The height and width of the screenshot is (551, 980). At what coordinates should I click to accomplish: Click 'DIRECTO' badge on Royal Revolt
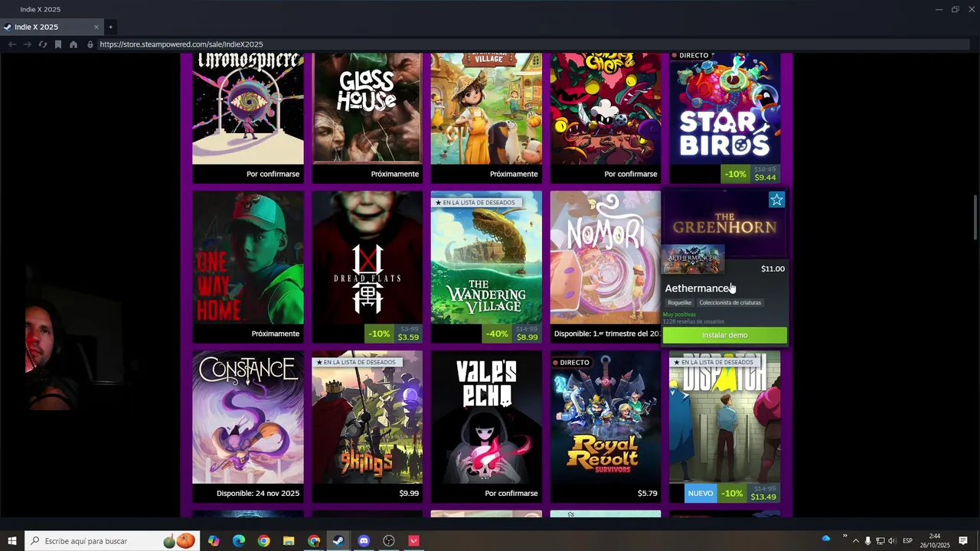(x=570, y=363)
